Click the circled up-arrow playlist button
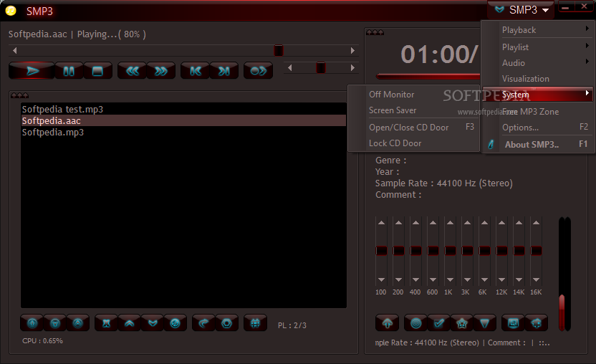 [32, 323]
